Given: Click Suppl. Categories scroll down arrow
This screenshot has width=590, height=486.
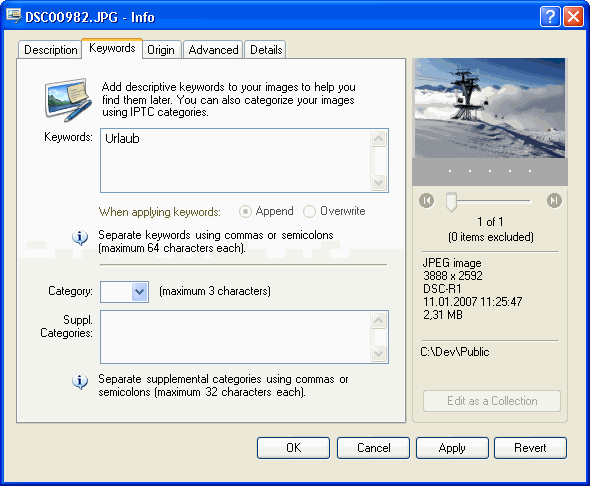Looking at the screenshot, I should (379, 353).
